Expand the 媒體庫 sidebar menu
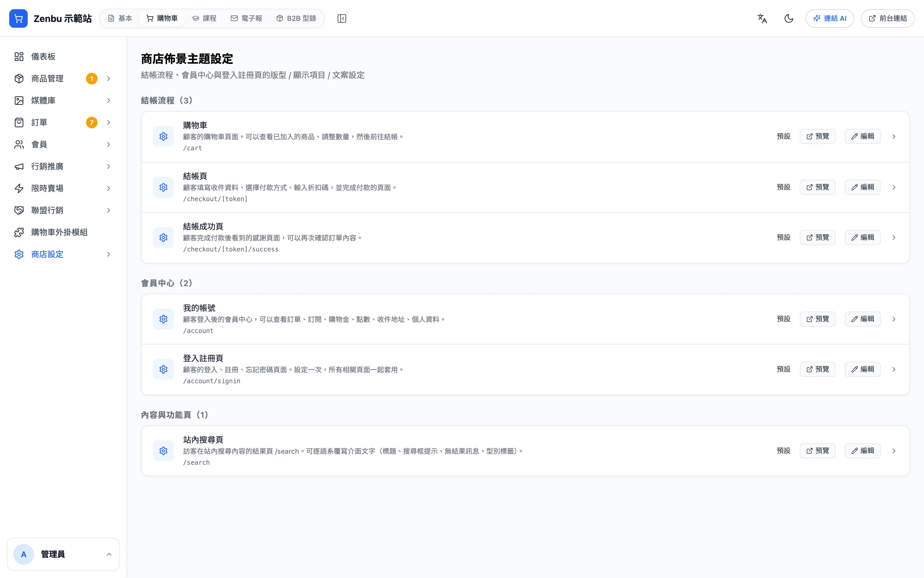Image resolution: width=924 pixels, height=578 pixels. pos(109,101)
